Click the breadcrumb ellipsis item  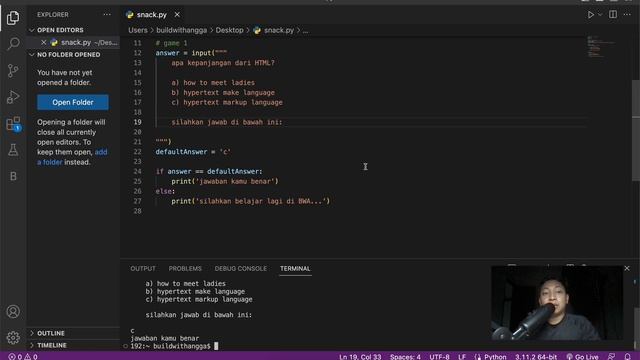pyautogui.click(x=305, y=30)
